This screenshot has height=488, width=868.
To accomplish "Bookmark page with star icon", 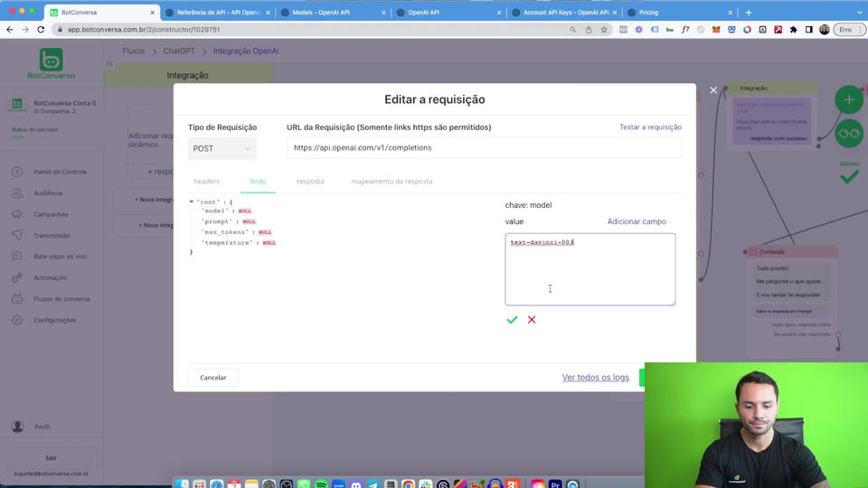I will [604, 29].
